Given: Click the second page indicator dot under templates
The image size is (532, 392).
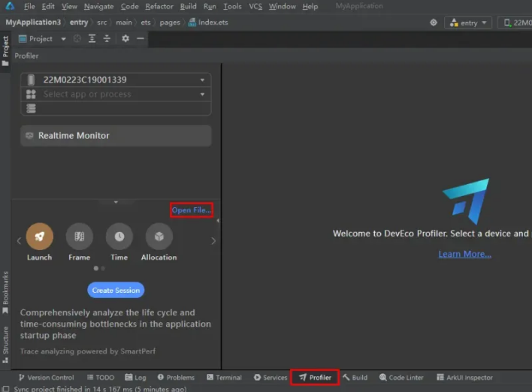Looking at the screenshot, I should (103, 268).
